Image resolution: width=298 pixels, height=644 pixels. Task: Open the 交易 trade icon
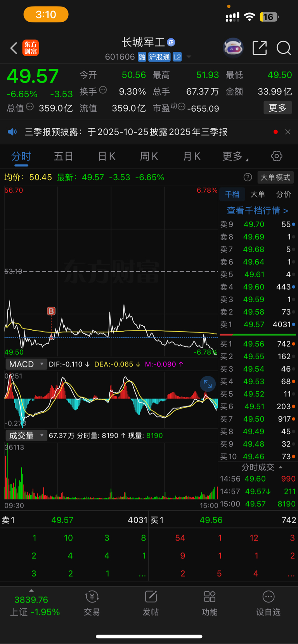(x=92, y=604)
